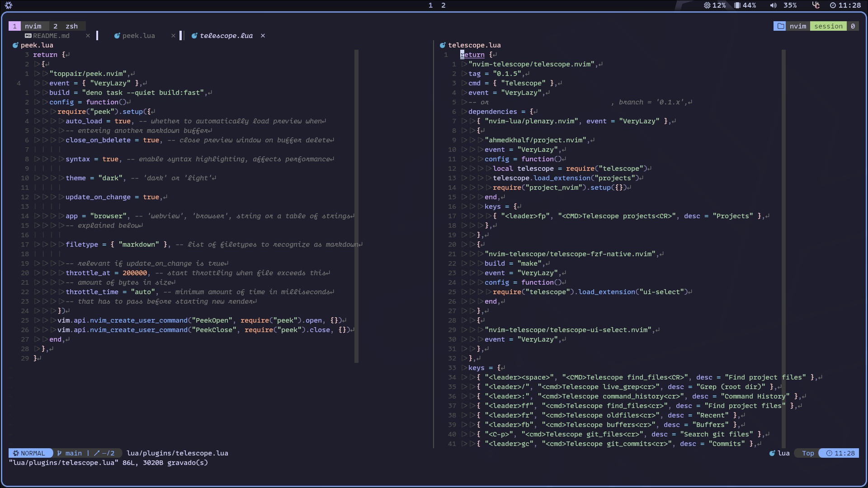The width and height of the screenshot is (868, 488).
Task: Click the CPU usage icon showing 12%
Action: [x=707, y=5]
